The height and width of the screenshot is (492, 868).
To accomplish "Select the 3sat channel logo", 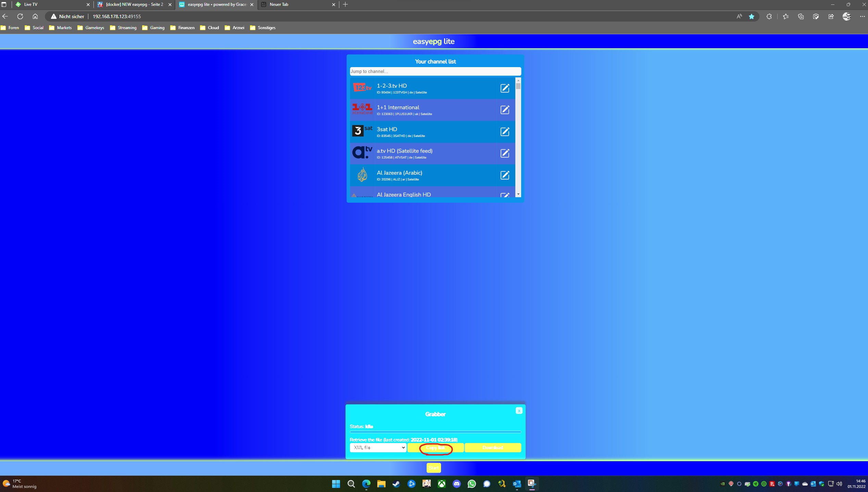I will [x=362, y=131].
